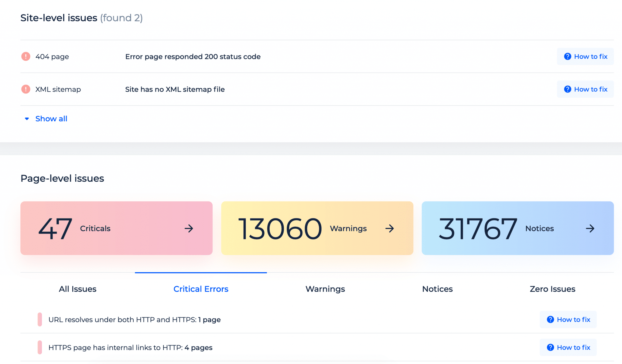Viewport: 622px width, 364px height.
Task: Open the Warnings tab
Action: coord(325,289)
